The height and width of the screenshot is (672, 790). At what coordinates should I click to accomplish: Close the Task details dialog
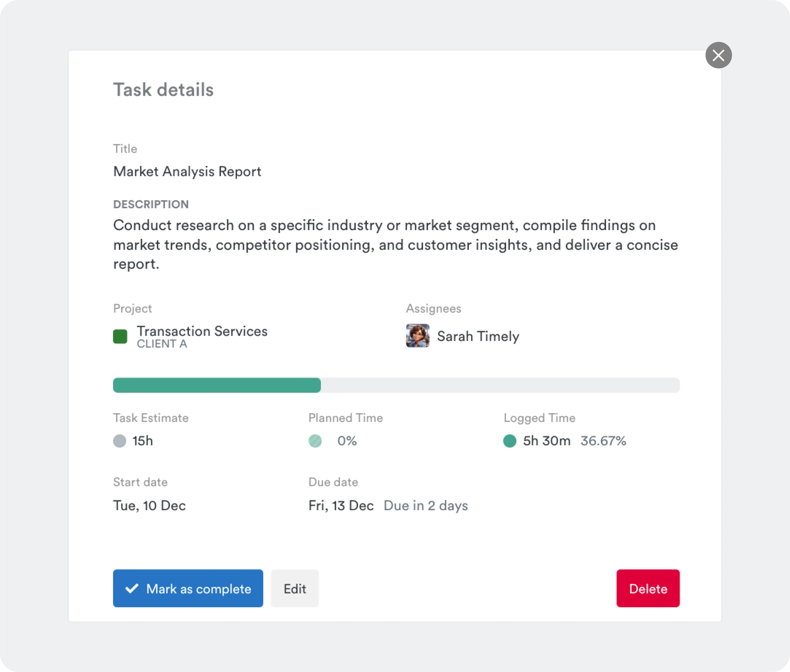pos(718,55)
